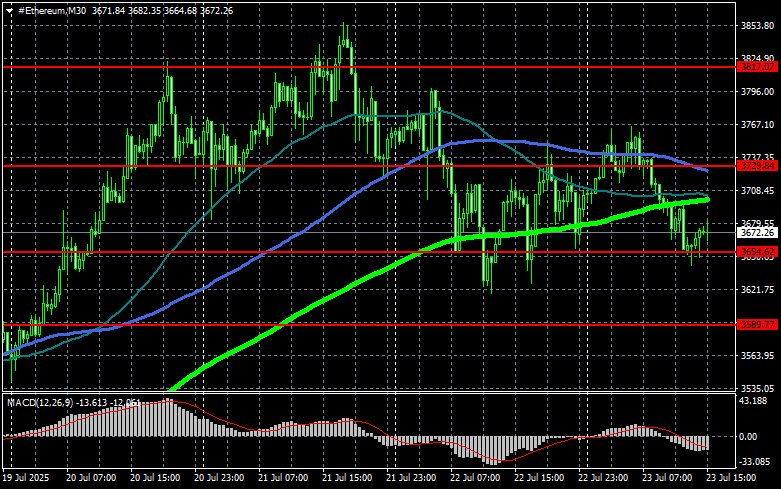Select the red 3589.77 level tag
The height and width of the screenshot is (489, 781).
(757, 325)
